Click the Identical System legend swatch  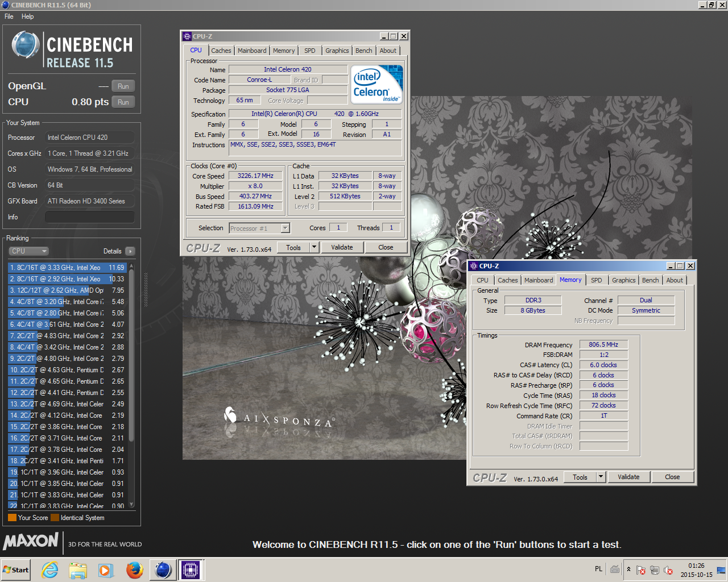click(x=55, y=518)
